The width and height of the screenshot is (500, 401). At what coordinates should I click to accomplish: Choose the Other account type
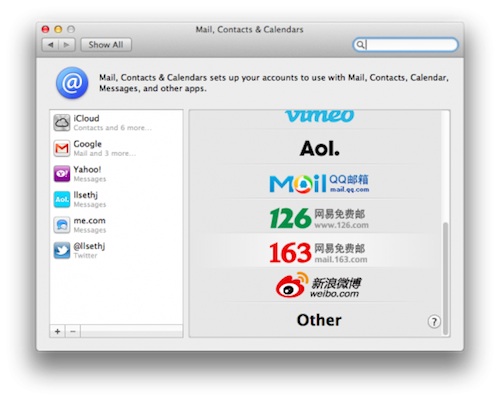[x=319, y=320]
